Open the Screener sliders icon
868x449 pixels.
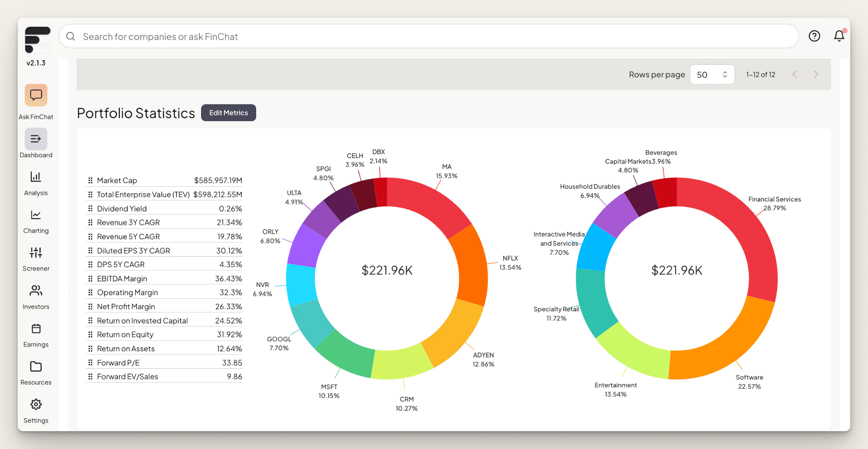36,253
